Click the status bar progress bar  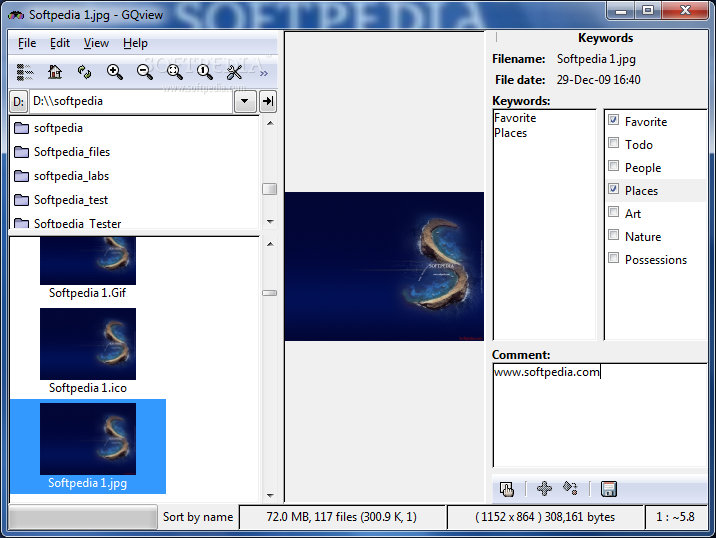(83, 517)
